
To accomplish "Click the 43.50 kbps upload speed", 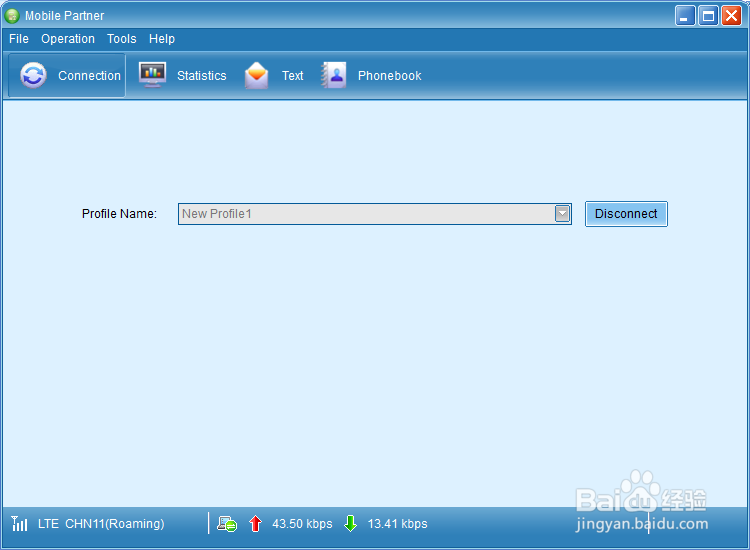I will point(302,524).
